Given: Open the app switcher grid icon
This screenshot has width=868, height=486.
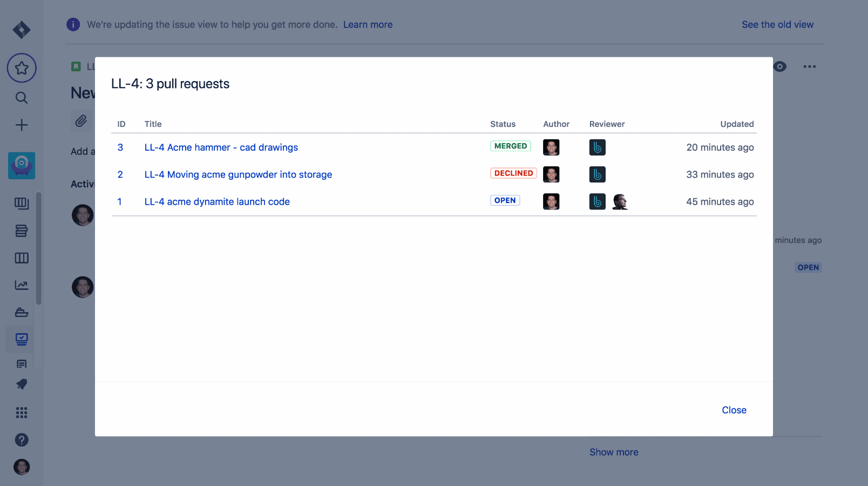Looking at the screenshot, I should coord(22,413).
